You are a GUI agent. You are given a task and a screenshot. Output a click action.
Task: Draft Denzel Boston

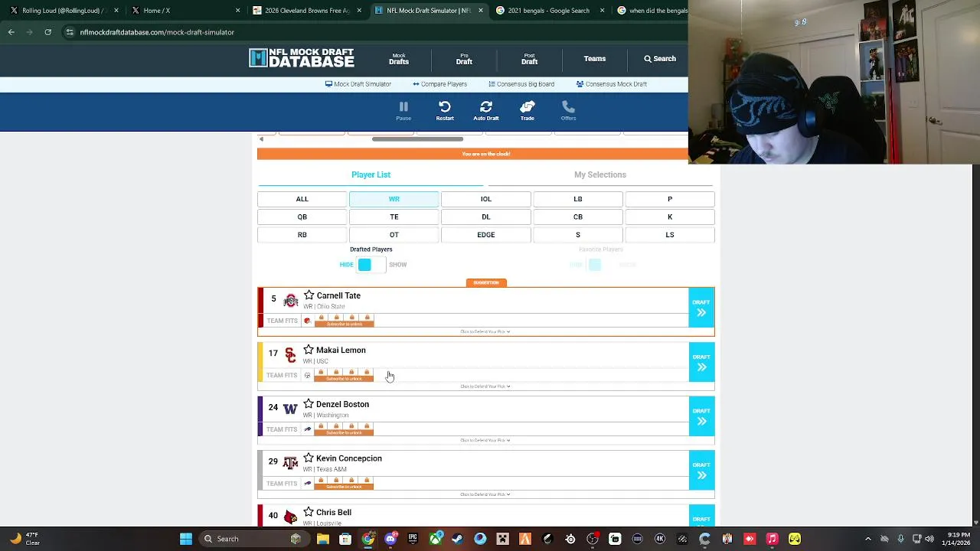pos(701,416)
